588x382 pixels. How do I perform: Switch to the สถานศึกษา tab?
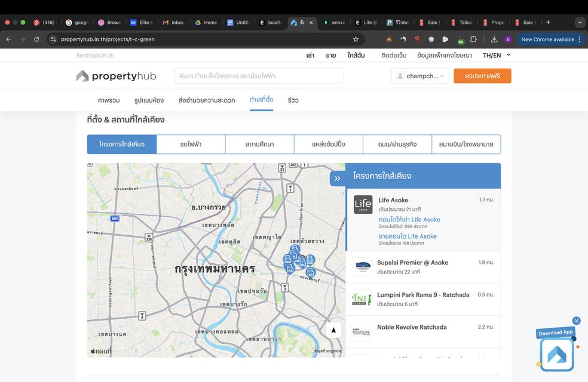[259, 144]
